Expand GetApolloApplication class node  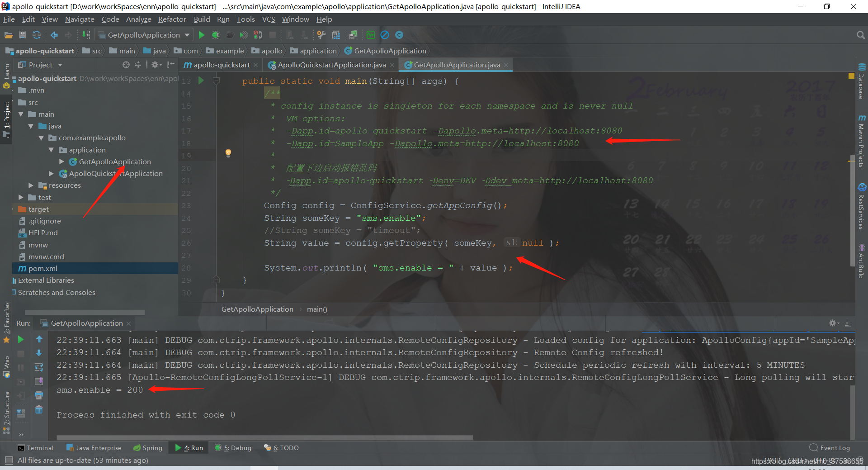61,161
